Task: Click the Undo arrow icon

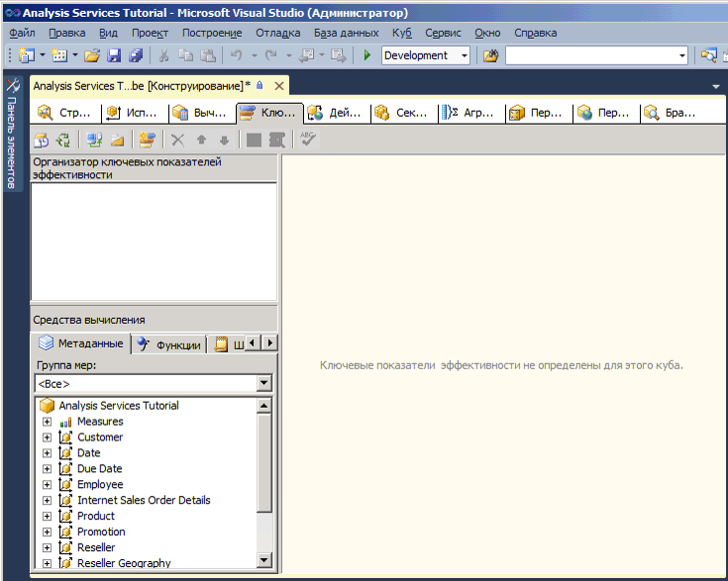Action: tap(237, 55)
